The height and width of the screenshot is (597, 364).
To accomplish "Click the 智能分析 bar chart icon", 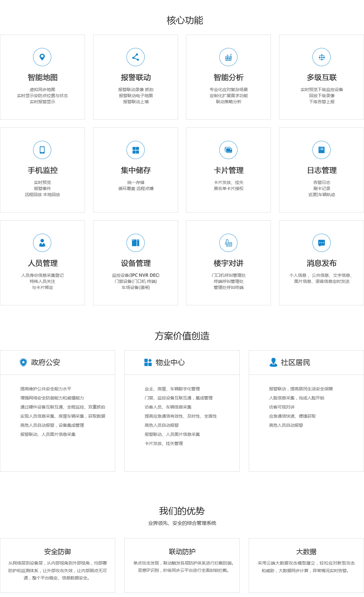I will pyautogui.click(x=228, y=57).
